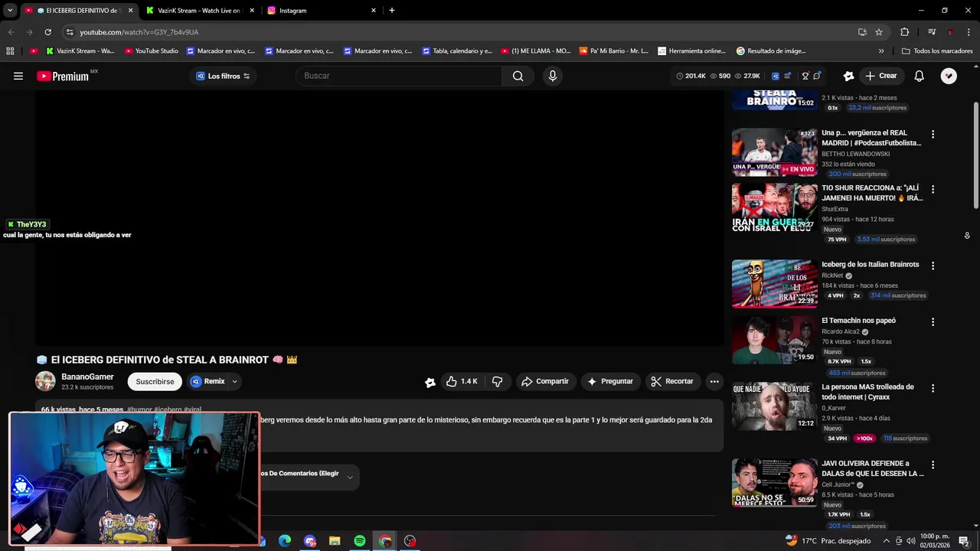980x551 pixels.
Task: Open the Chrome tab search dropdown
Action: 10,10
